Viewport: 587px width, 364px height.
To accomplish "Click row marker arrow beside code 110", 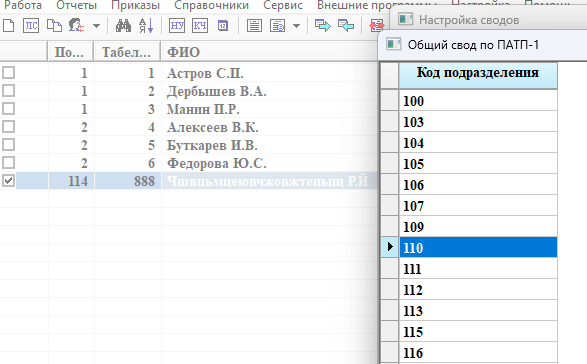I will click(390, 247).
